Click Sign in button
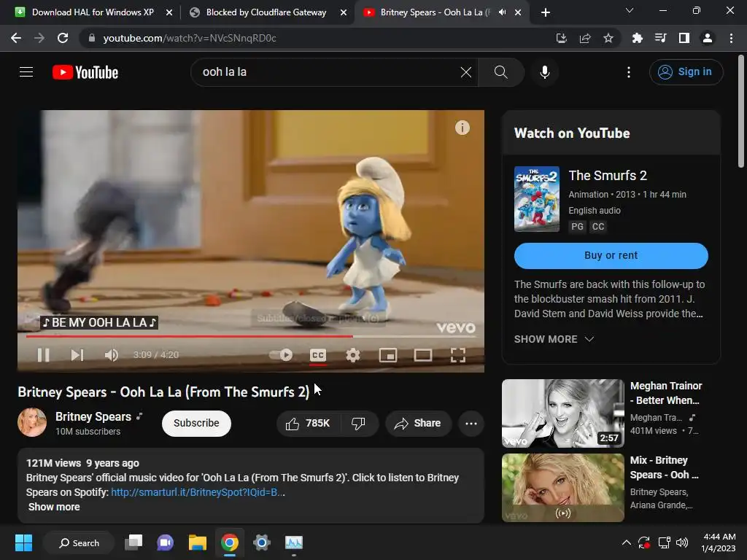 [686, 72]
